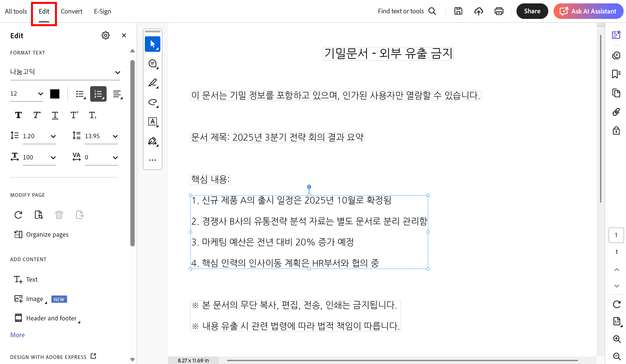Click the fit page display icon
This screenshot has height=364, width=626.
point(617,321)
